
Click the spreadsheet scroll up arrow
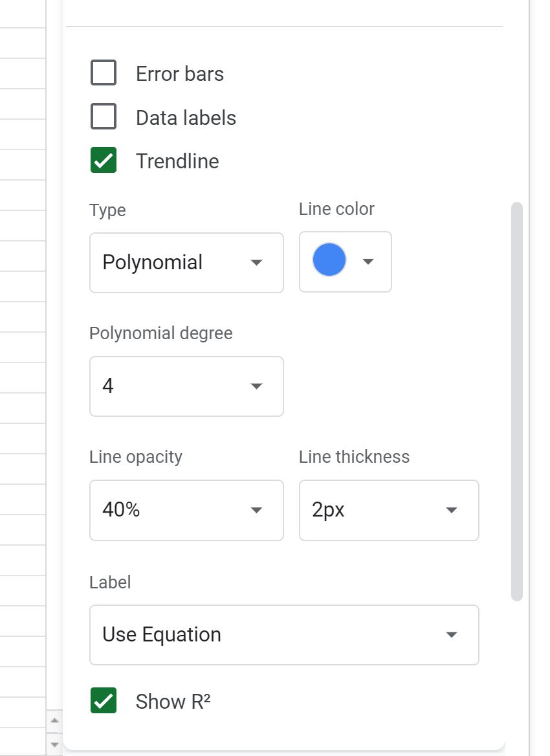click(x=54, y=720)
